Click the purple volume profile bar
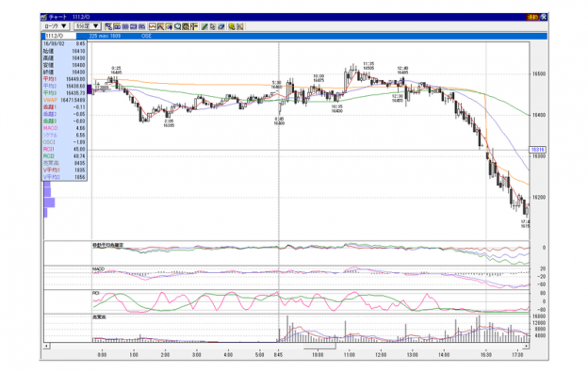The height and width of the screenshot is (372, 588). (50, 202)
